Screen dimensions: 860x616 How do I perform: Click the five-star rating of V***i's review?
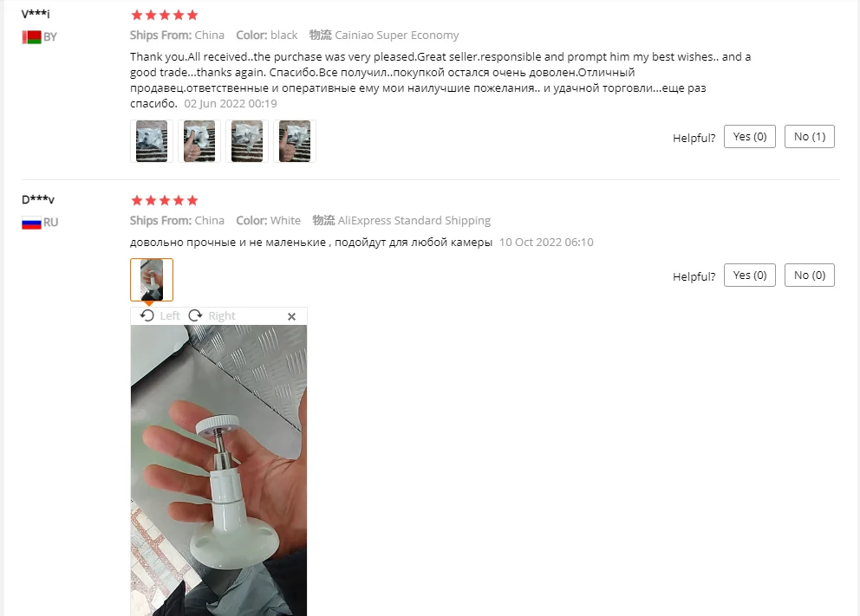[165, 15]
